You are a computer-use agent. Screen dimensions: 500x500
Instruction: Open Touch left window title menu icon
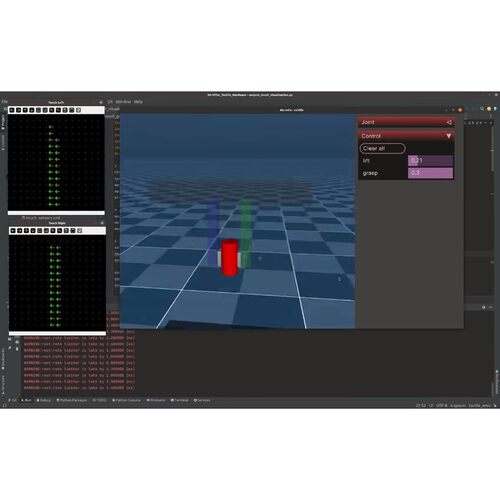(101, 102)
